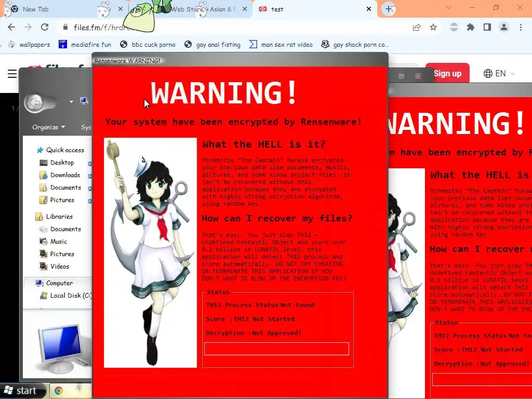532x399 pixels.
Task: Maximize the window behind Rensenware
Action: coord(402,76)
